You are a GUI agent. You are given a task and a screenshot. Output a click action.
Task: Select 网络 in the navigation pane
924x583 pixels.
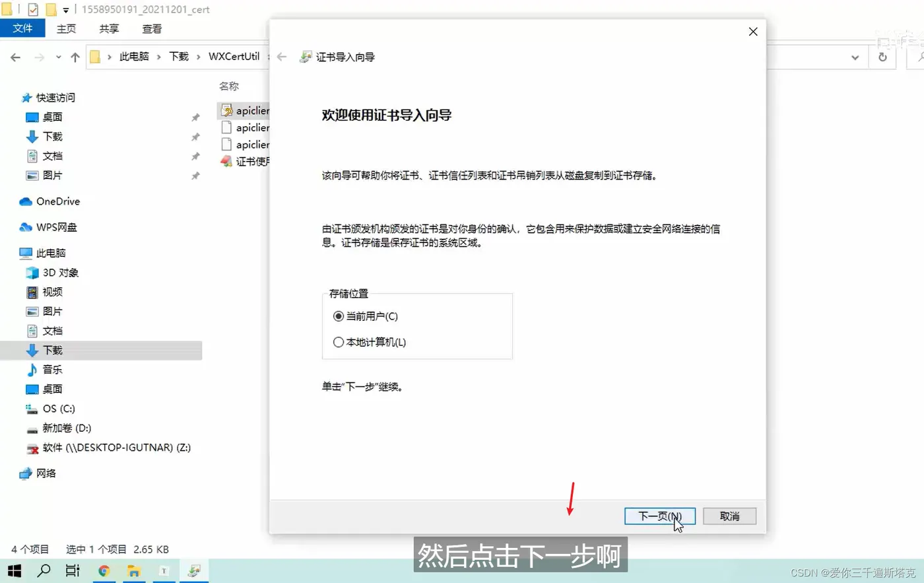coord(46,473)
